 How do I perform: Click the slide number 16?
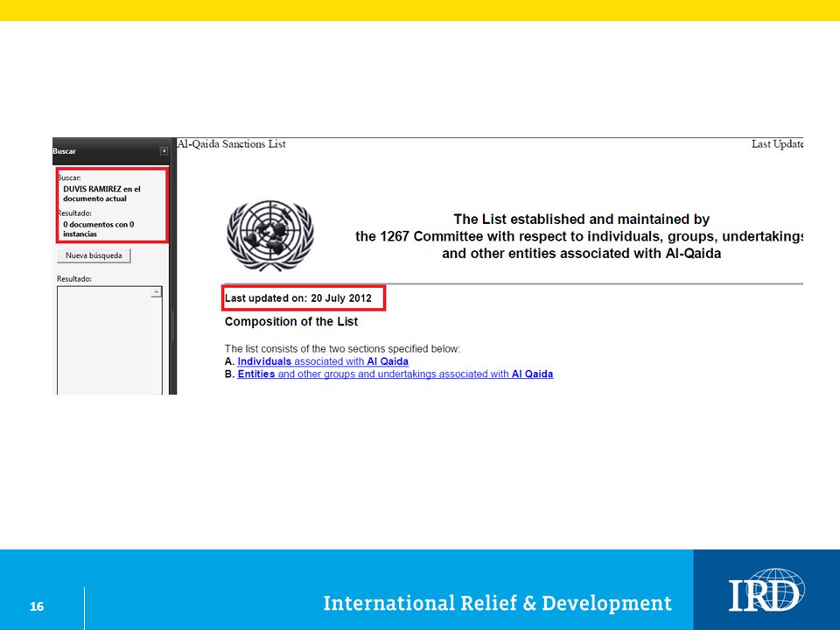tap(37, 605)
